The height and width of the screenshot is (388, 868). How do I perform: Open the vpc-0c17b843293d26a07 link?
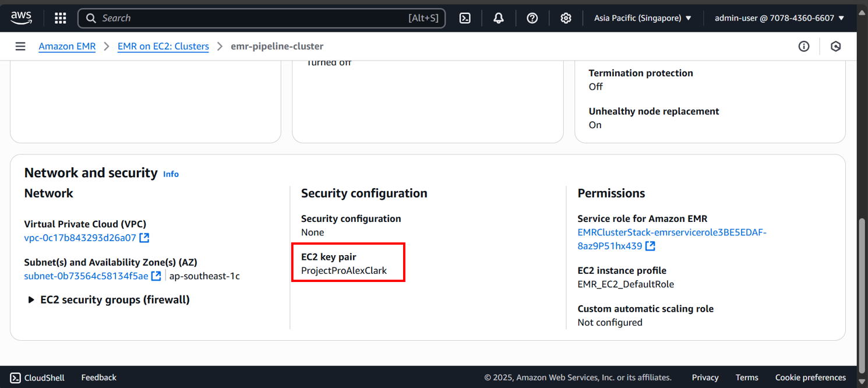(80, 238)
